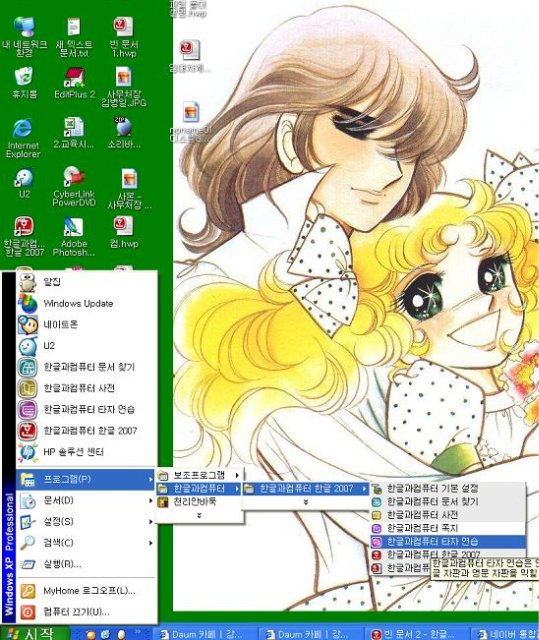Switch to 네이버 통합 taskbar window
The image size is (539, 640).
tap(506, 634)
